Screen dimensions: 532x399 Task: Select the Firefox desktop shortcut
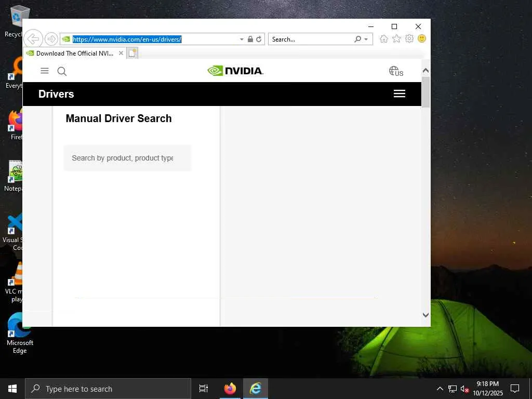point(15,125)
